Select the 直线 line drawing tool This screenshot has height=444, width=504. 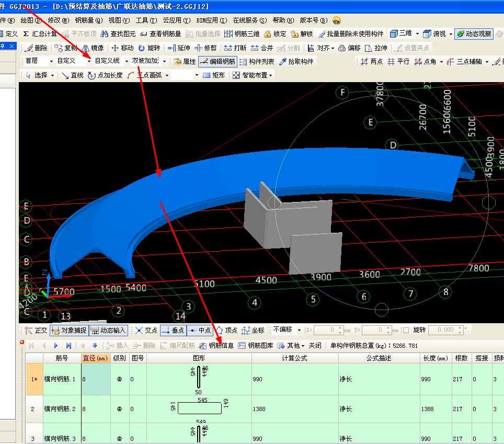click(x=73, y=75)
